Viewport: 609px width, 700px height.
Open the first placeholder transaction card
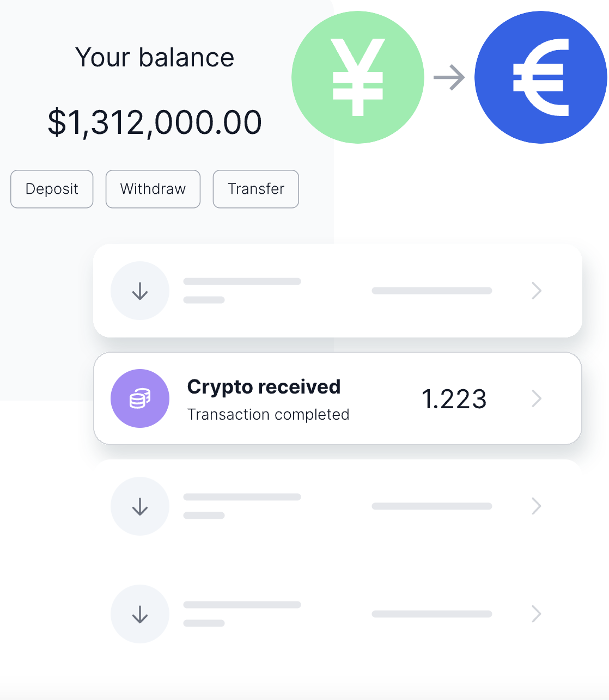[338, 291]
